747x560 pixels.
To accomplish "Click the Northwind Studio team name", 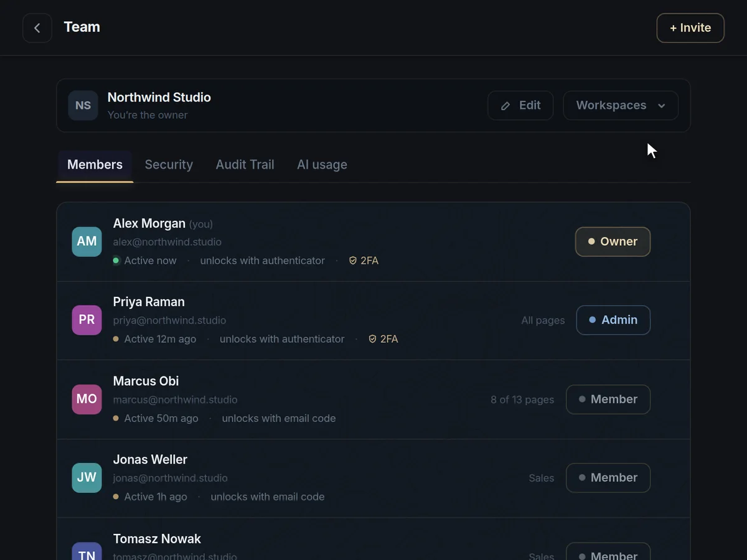I will click(159, 97).
